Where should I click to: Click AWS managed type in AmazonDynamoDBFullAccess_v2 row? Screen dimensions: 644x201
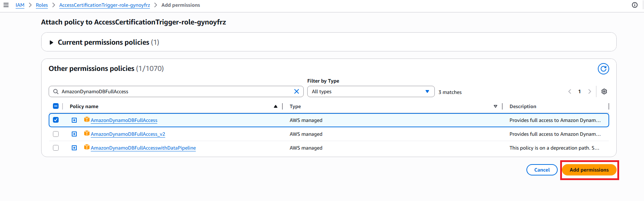click(x=306, y=134)
